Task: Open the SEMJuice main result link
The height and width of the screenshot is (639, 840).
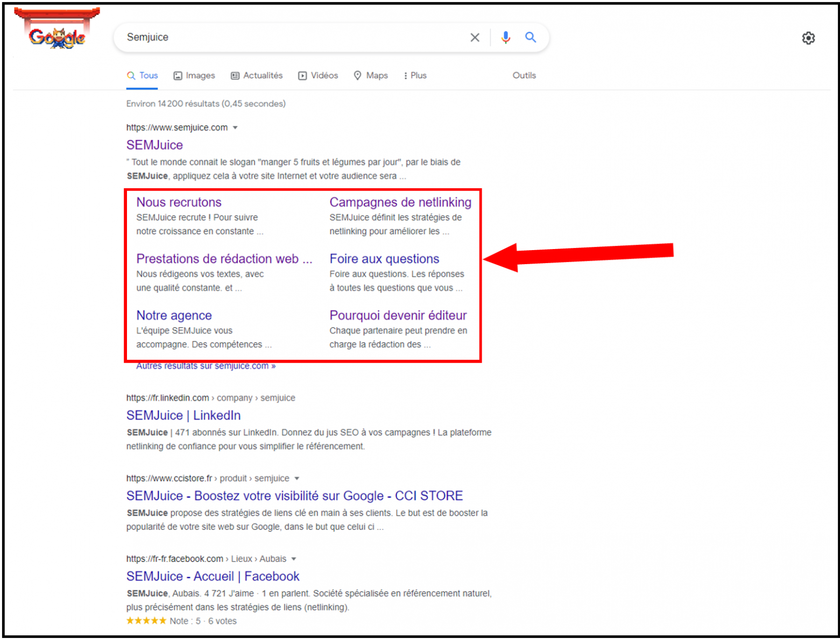Action: 154,145
